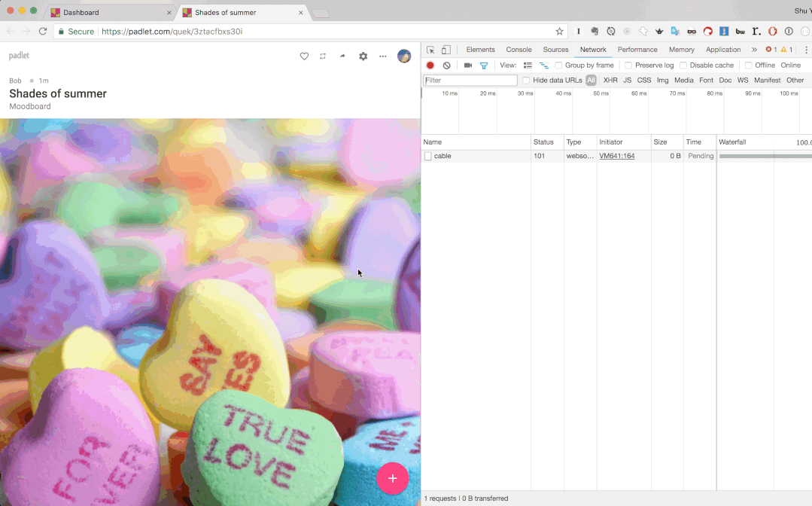Enable Disable cache checkbox

pyautogui.click(x=683, y=66)
